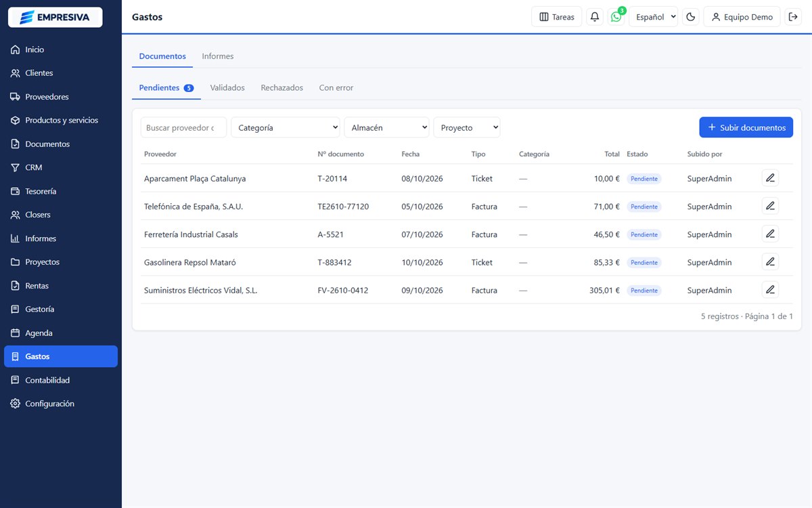Open Productos y servicios section

pos(61,121)
